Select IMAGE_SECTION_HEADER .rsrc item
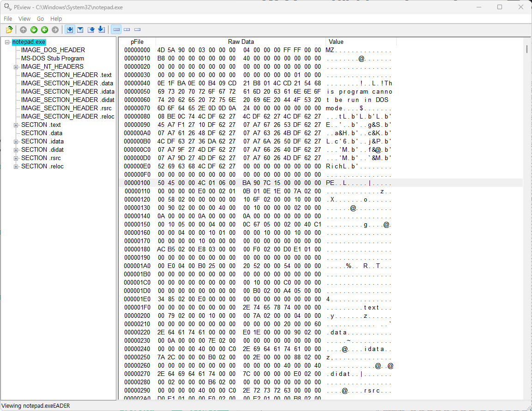 [66, 108]
